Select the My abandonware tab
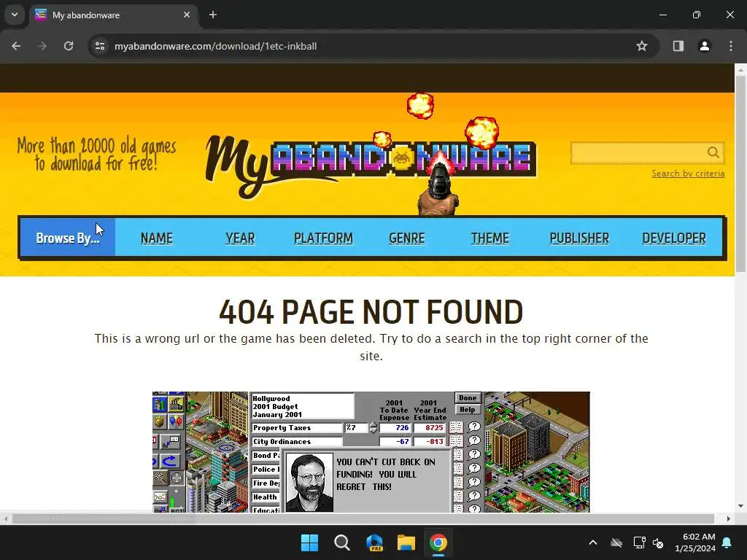This screenshot has width=747, height=560. [113, 15]
